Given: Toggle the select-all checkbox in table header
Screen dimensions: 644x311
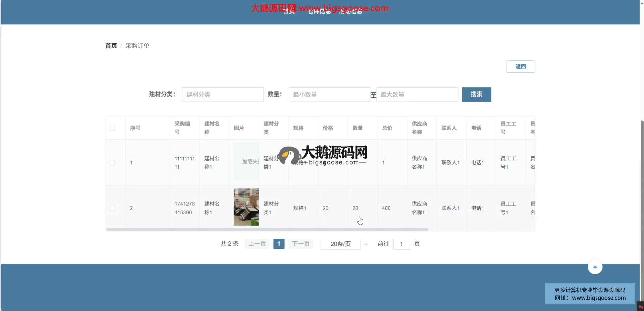Looking at the screenshot, I should 112,128.
